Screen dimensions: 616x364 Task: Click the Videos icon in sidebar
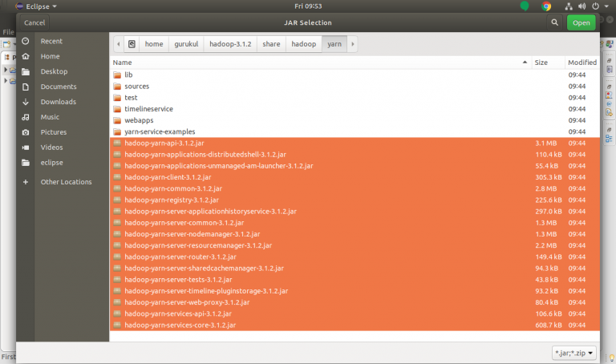[x=26, y=148]
